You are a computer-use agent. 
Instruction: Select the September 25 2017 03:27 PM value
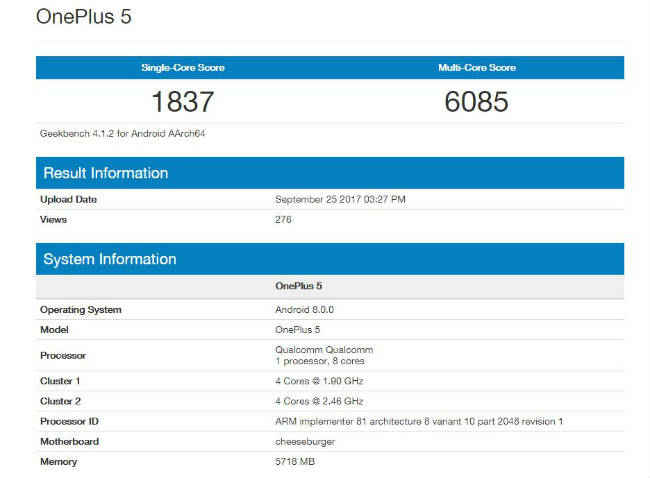pos(340,199)
